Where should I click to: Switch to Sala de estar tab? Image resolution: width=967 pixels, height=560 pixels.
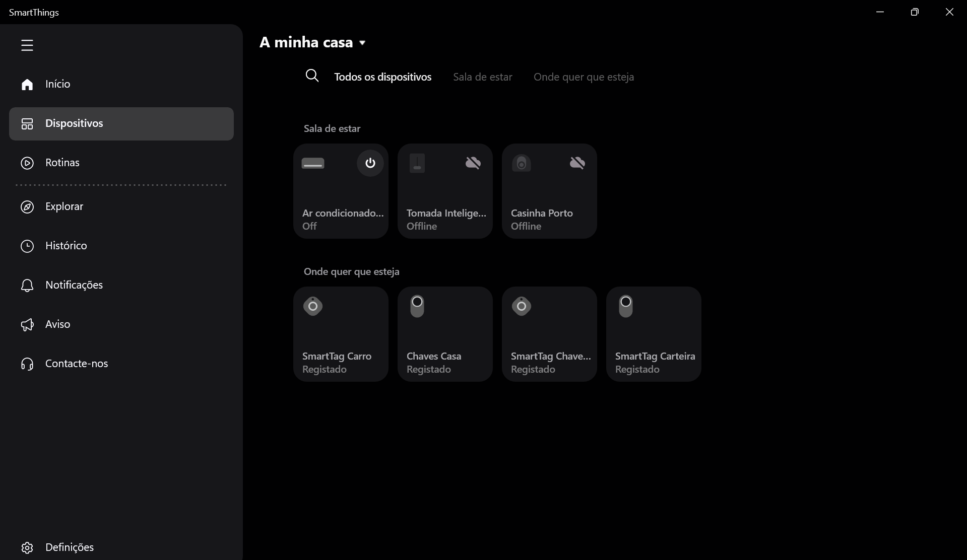tap(482, 77)
